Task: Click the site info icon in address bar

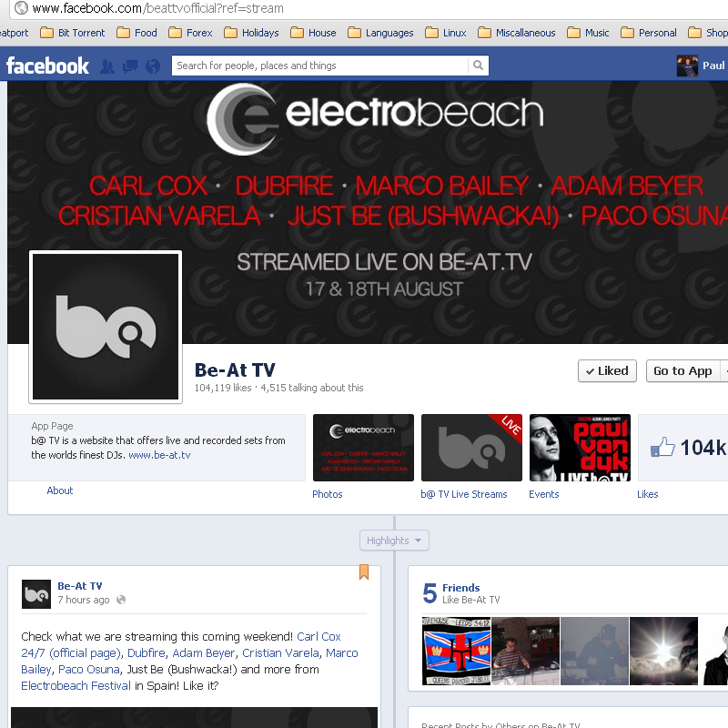Action: point(21,8)
